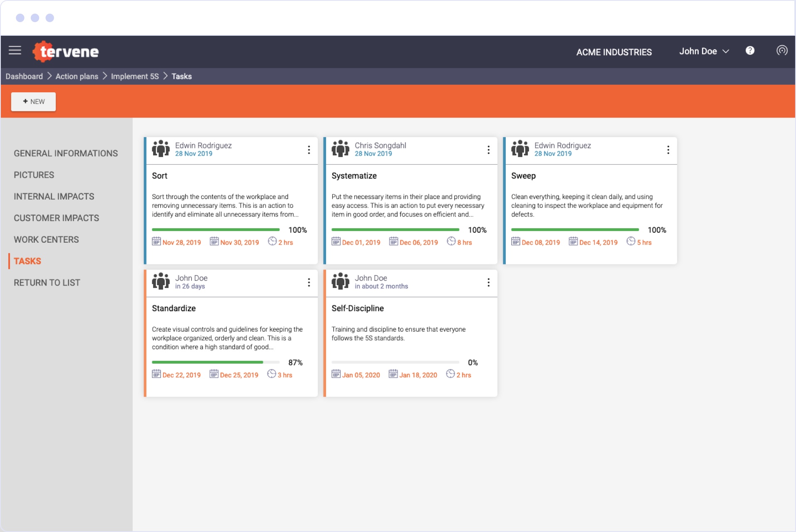This screenshot has width=796, height=532.
Task: Click 'in 26 days' due text
Action: pyautogui.click(x=190, y=286)
